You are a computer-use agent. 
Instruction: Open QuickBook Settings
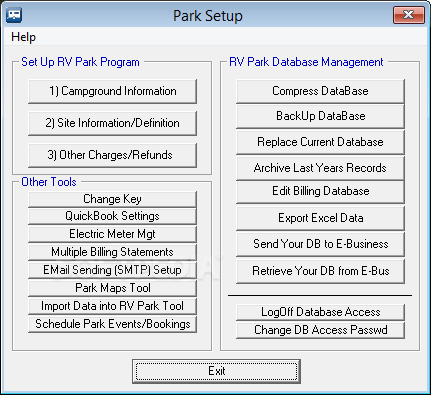click(x=113, y=216)
